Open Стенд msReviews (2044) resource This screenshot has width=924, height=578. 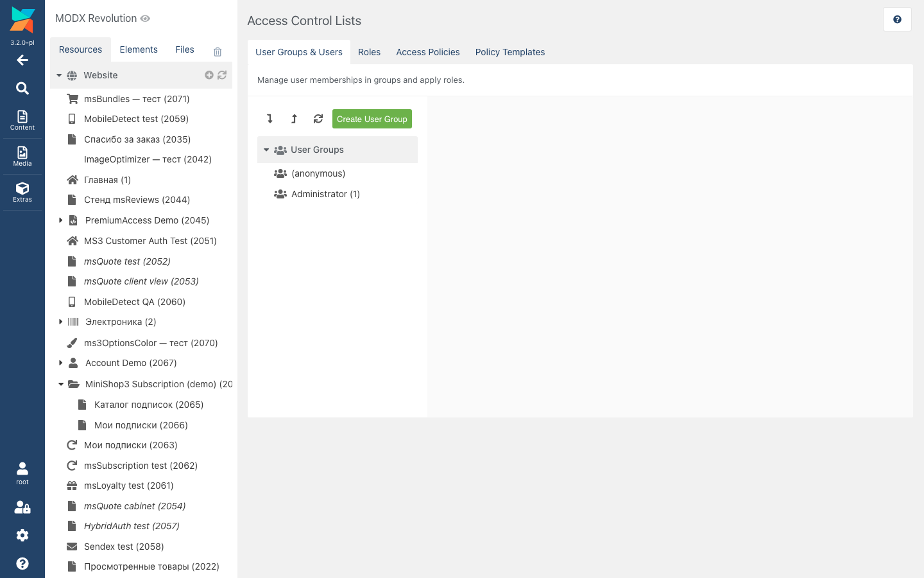(x=137, y=200)
